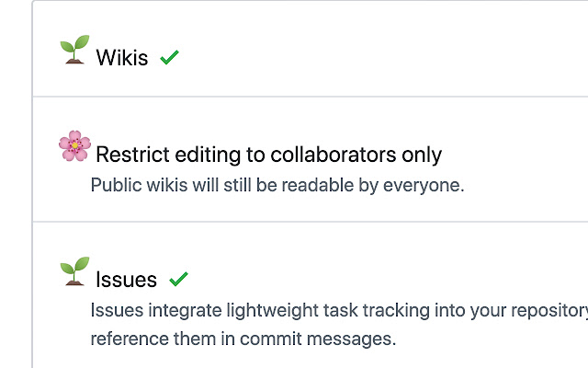Select the Wikis feature label

(122, 57)
